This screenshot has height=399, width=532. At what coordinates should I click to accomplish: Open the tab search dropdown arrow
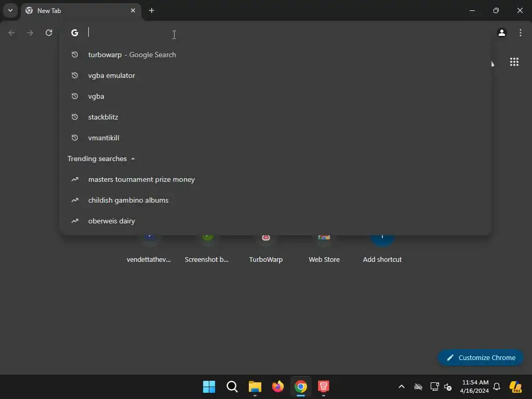(10, 10)
